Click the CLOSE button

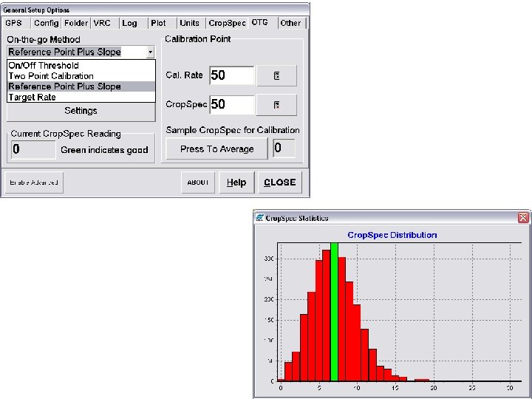(280, 183)
